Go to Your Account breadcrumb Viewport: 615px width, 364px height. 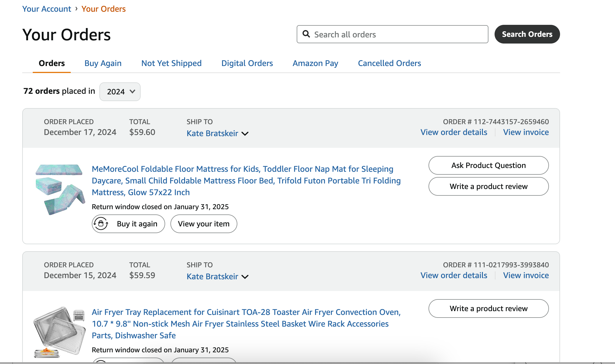pos(47,9)
